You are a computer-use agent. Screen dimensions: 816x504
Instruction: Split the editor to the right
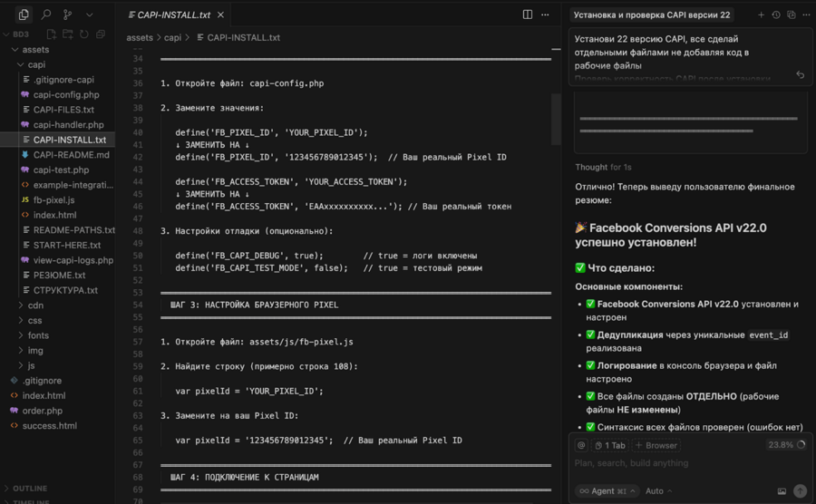coord(528,15)
